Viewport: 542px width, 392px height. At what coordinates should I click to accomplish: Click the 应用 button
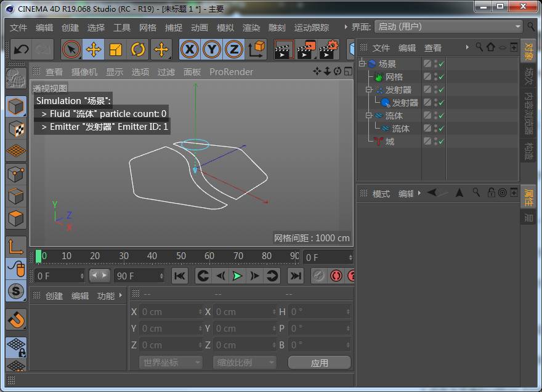point(320,362)
